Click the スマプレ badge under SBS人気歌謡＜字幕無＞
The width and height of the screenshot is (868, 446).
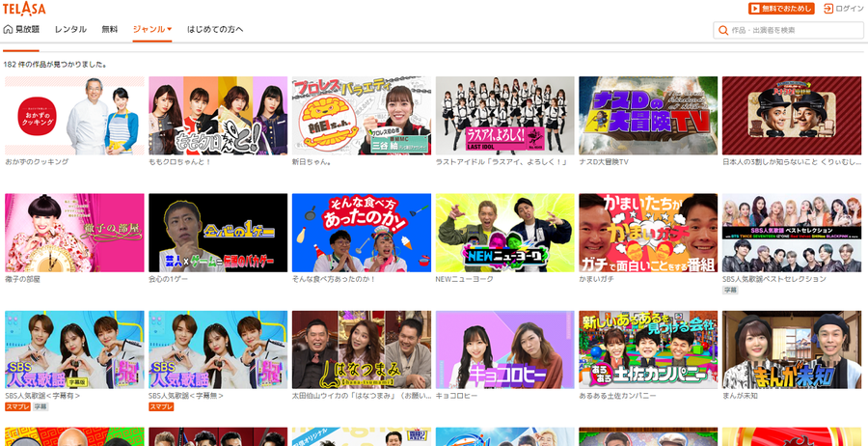pyautogui.click(x=161, y=406)
